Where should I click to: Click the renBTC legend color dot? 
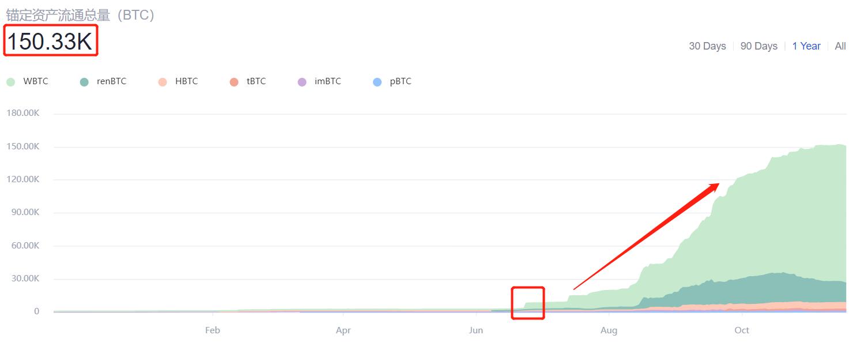point(84,82)
